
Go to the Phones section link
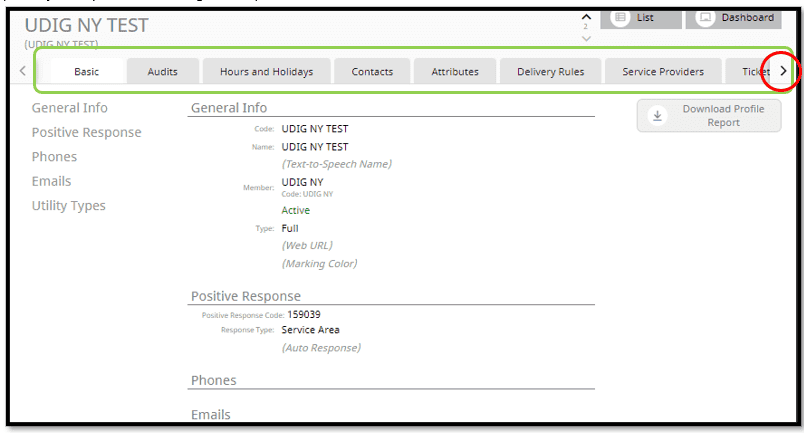point(55,157)
